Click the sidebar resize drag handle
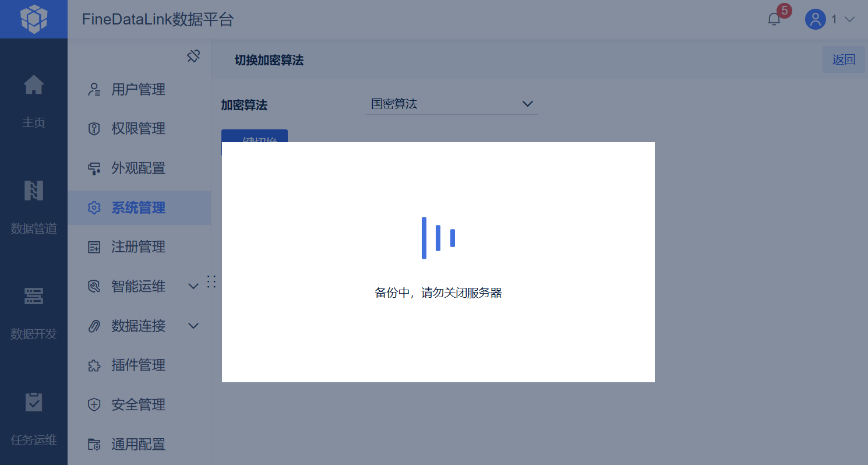This screenshot has width=868, height=465. pos(211,281)
